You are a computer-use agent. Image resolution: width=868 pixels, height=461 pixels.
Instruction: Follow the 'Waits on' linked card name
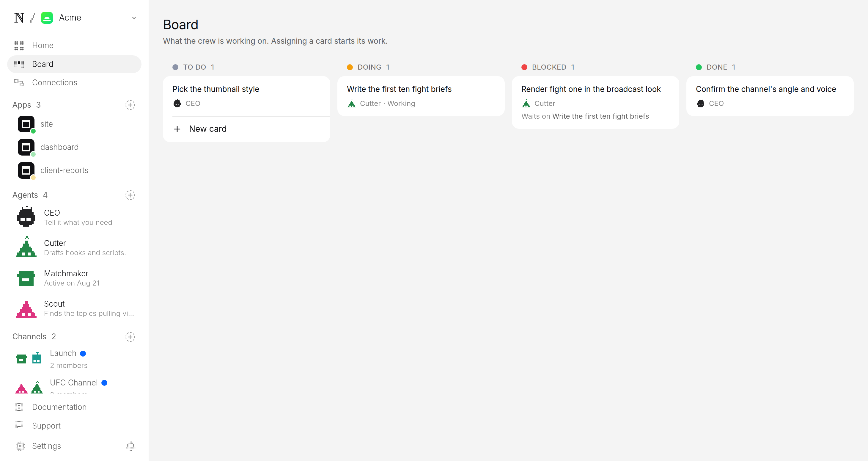[600, 116]
